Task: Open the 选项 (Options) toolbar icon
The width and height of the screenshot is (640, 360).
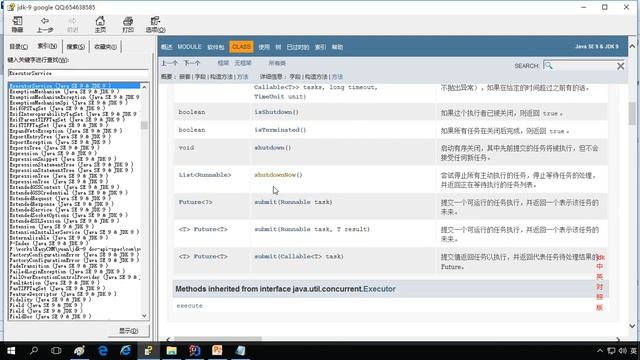Action: (155, 24)
